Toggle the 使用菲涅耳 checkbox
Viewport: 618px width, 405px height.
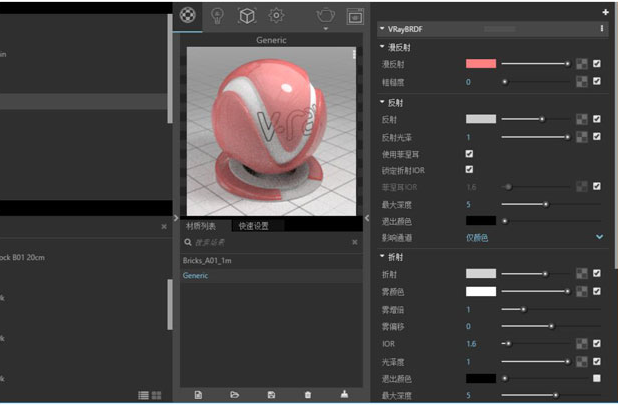469,154
